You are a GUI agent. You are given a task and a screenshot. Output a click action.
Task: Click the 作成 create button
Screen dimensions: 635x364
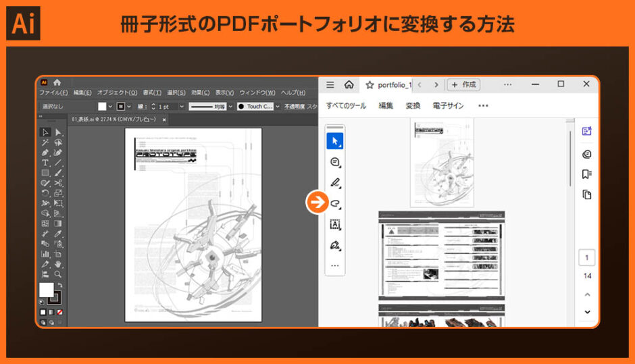pos(463,84)
